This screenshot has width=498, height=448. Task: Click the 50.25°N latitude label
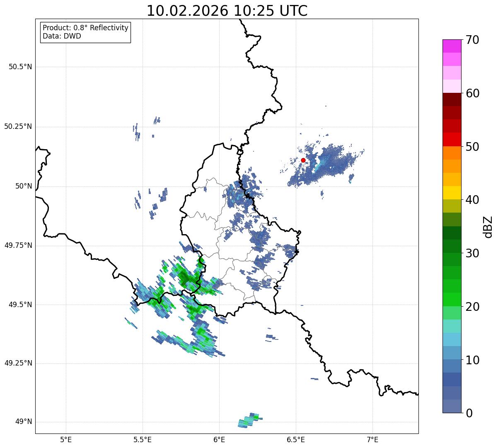18,126
